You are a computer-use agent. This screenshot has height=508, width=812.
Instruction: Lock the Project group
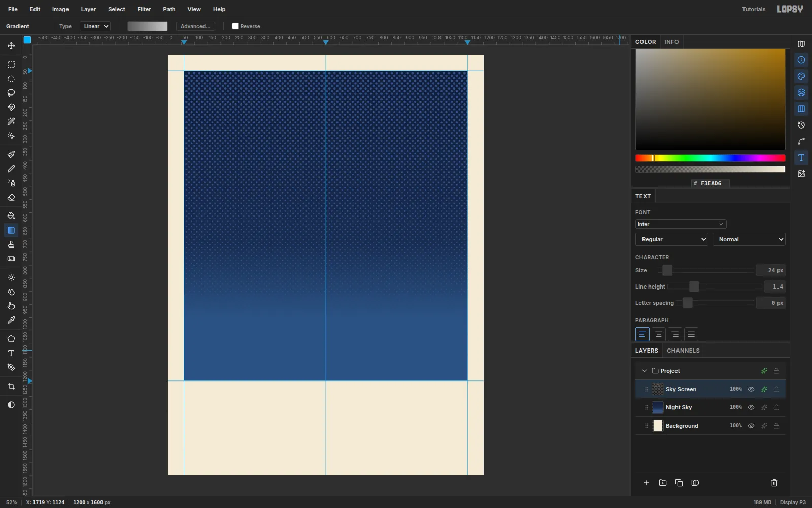point(776,371)
